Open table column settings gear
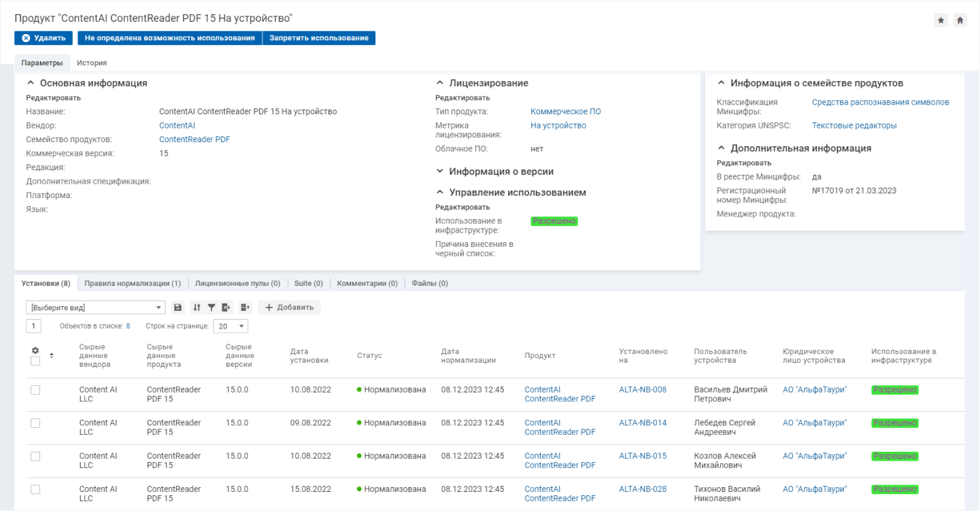The width and height of the screenshot is (980, 511). pyautogui.click(x=35, y=350)
